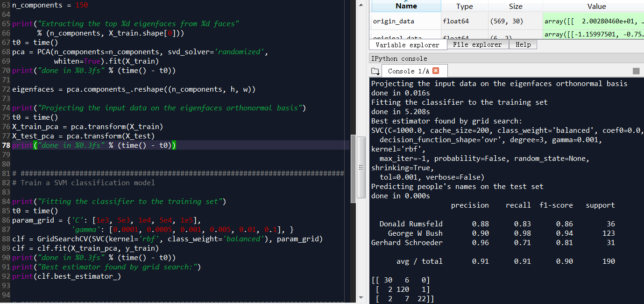
Task: Click console output 'done in 0.016s'
Action: click(401, 93)
